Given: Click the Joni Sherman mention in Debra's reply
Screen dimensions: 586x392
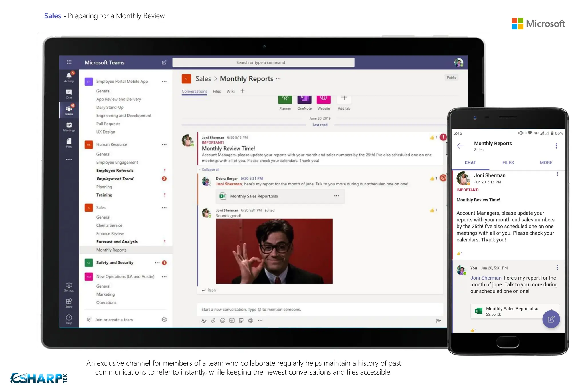Looking at the screenshot, I should (x=229, y=184).
